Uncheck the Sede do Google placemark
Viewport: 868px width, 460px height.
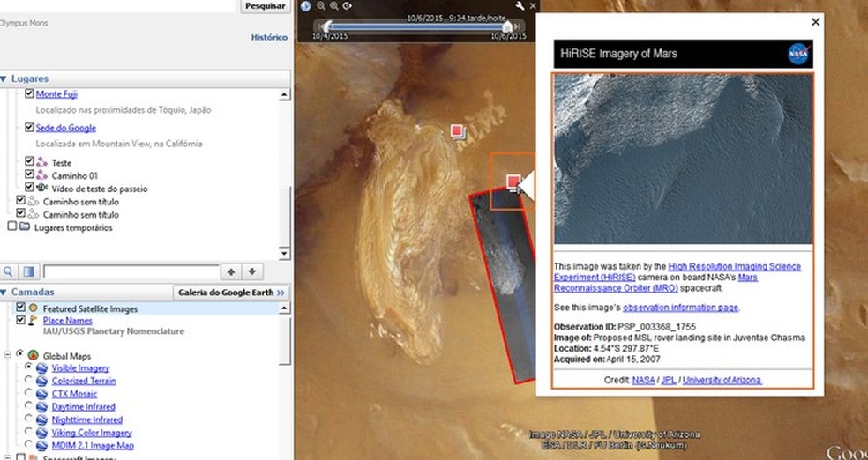pos(29,127)
